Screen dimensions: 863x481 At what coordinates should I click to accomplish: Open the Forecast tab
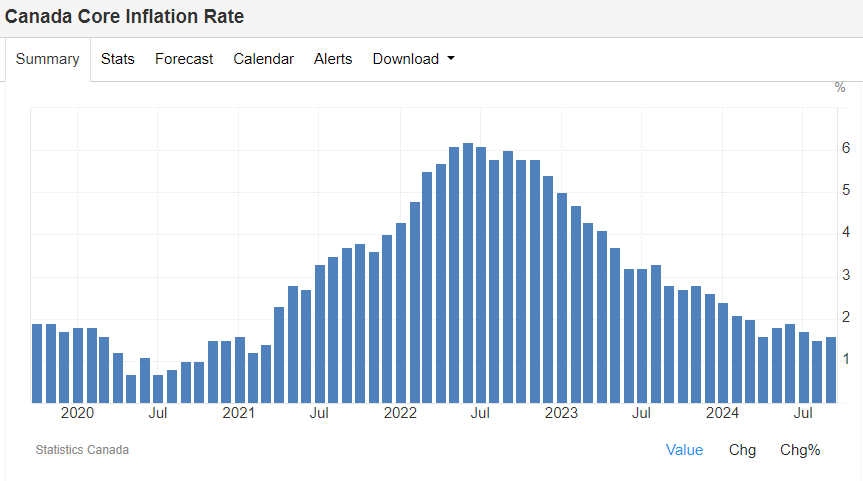click(x=184, y=59)
